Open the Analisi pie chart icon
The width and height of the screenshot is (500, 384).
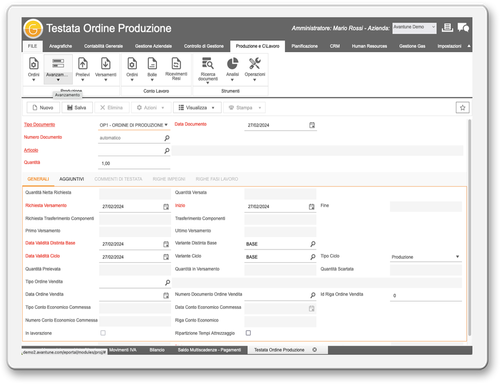pos(232,69)
